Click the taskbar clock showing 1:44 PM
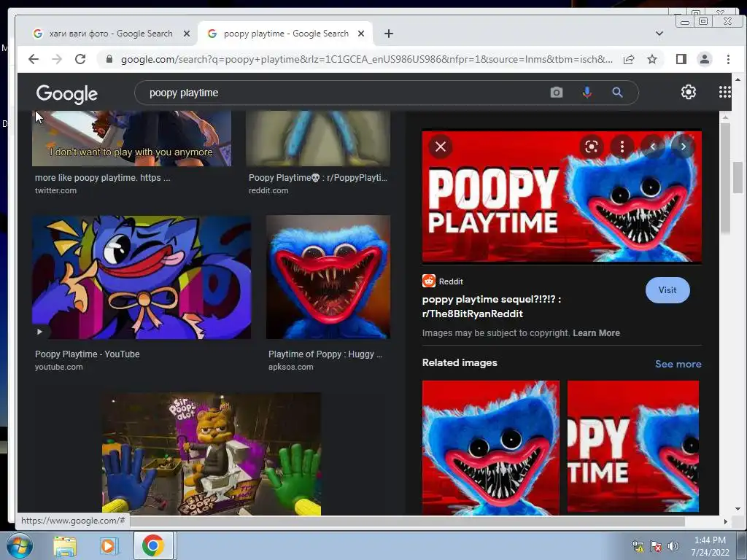747x560 pixels. 710,545
